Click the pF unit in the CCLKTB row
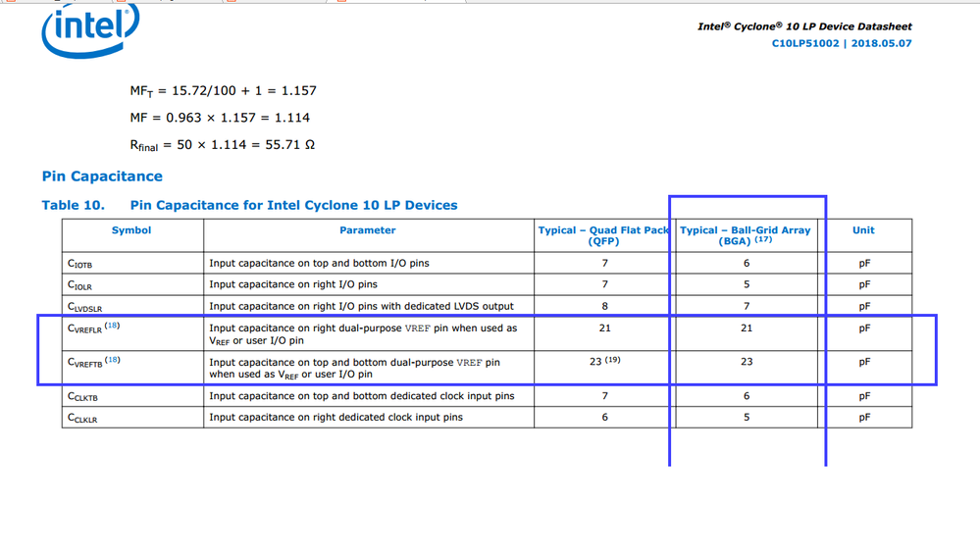This screenshot has height=554, width=980. (864, 396)
